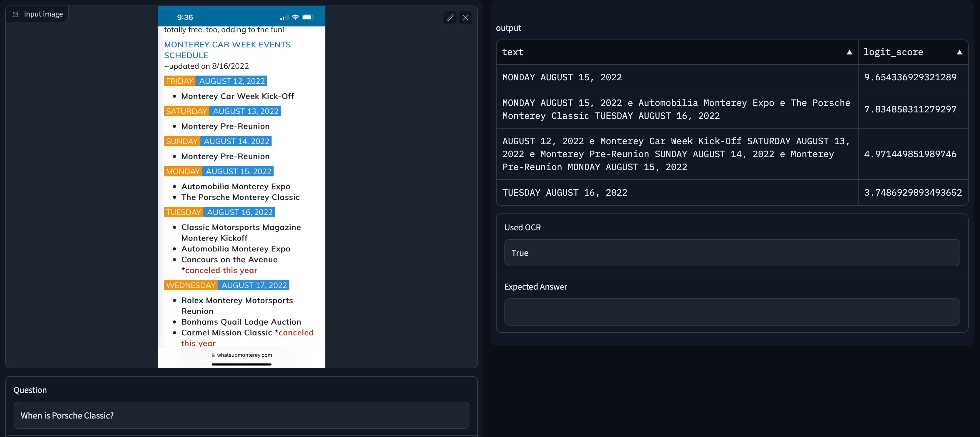Click the Expected Answer text box

pyautogui.click(x=732, y=312)
